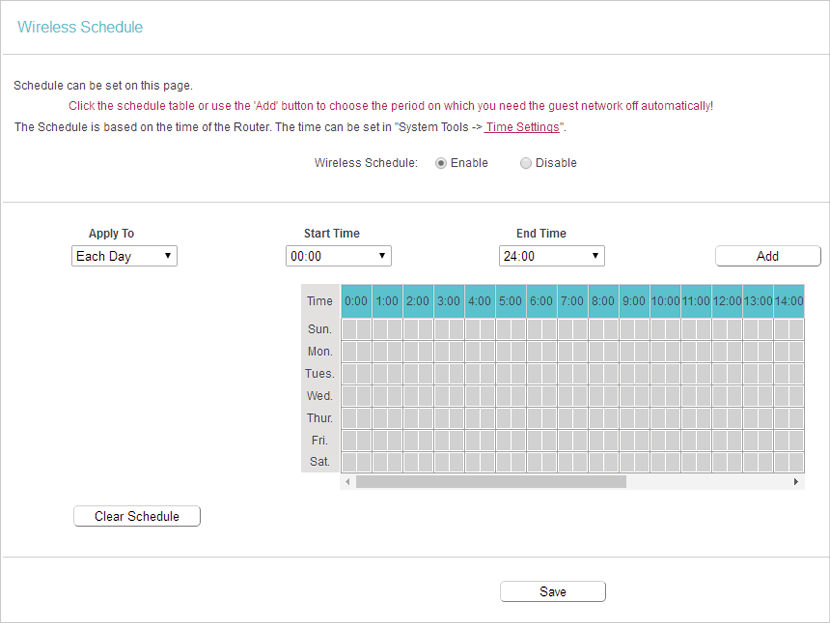Open the Time Settings link
The width and height of the screenshot is (830, 623).
[522, 127]
